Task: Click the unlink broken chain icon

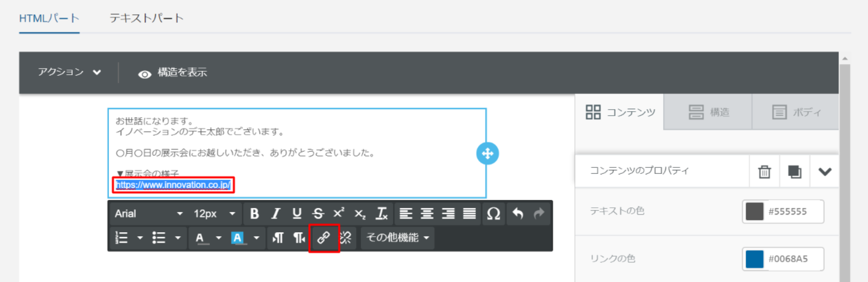Action: (345, 238)
